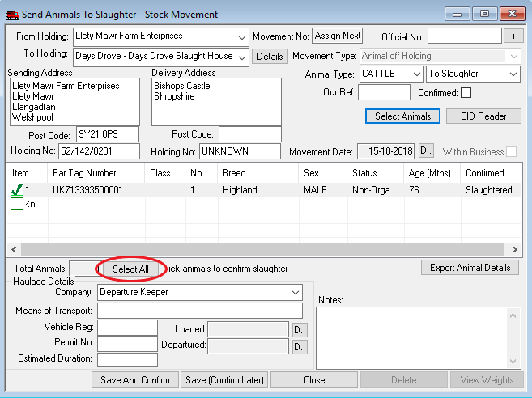532x398 pixels.
Task: Tick the empty checkbox in the <n row
Action: pyautogui.click(x=17, y=204)
